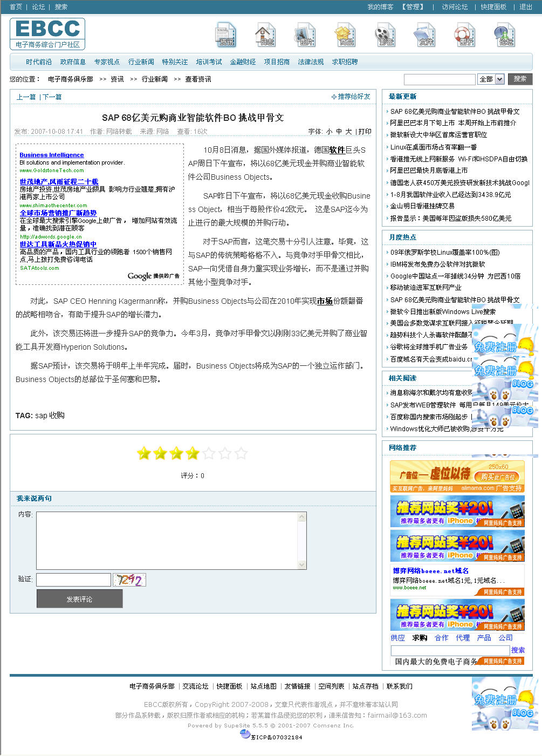Image resolution: width=542 pixels, height=756 pixels.
Task: Open 时代前沿 in the navigation bar
Action: tap(39, 62)
